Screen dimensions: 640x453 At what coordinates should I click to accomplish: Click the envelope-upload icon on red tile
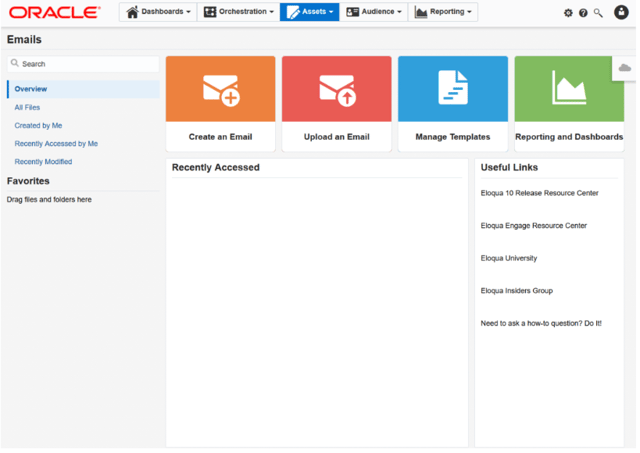[x=338, y=91]
